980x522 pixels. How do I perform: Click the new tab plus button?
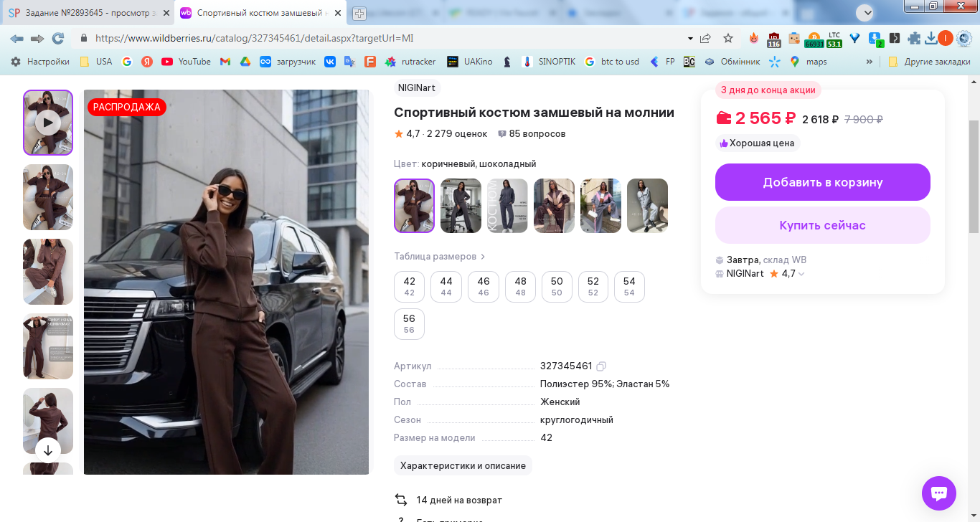359,13
